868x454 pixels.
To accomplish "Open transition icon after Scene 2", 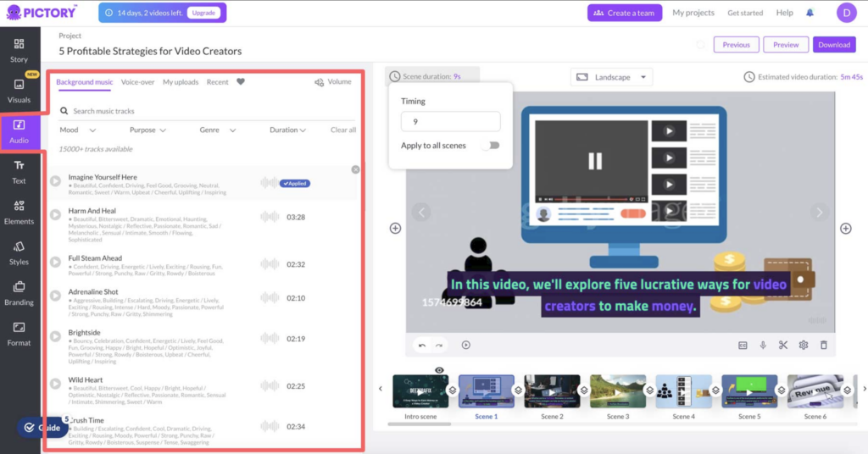I will tap(584, 390).
